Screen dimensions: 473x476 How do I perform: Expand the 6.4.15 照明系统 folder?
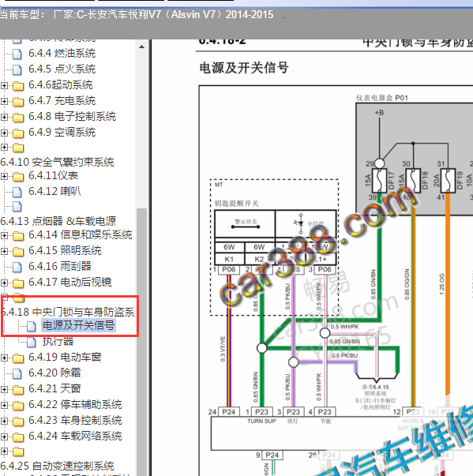click(4, 251)
